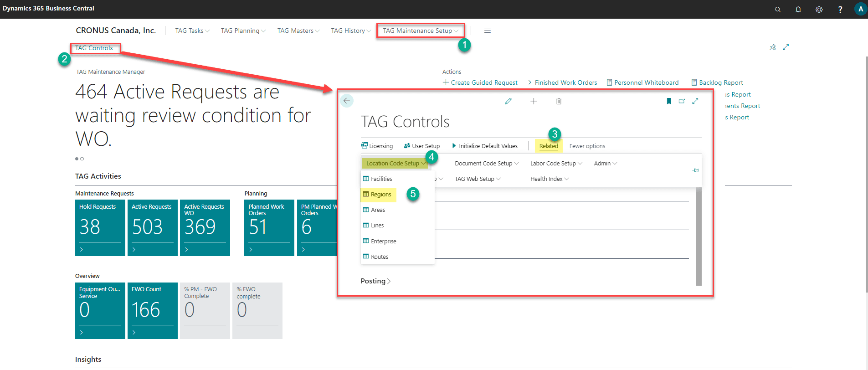868x370 pixels.
Task: Open the FWO Count tile
Action: (153, 311)
